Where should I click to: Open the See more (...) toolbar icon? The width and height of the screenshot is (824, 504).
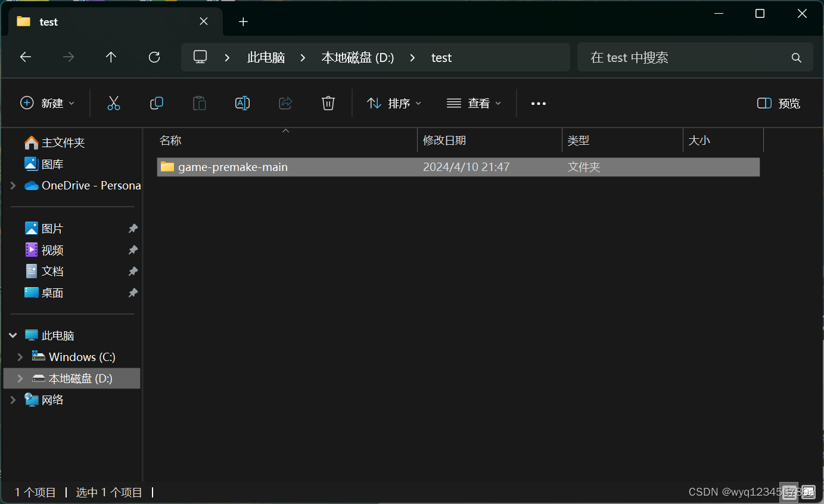pos(538,103)
